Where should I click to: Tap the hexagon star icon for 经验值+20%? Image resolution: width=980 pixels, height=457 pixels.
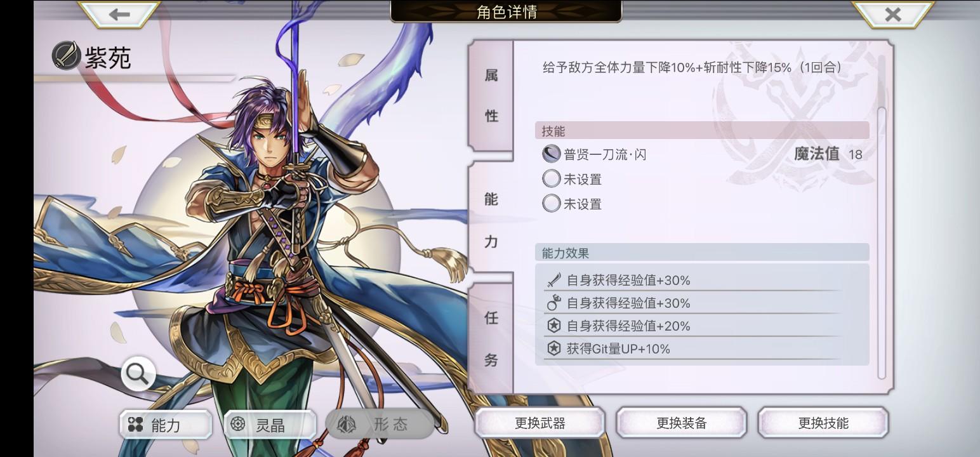[x=554, y=326]
